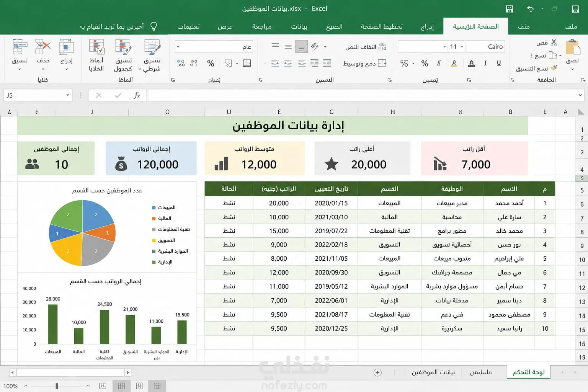This screenshot has height=392, width=588.
Task: Click the Insert cells (إدراج) icon
Action: 66,47
